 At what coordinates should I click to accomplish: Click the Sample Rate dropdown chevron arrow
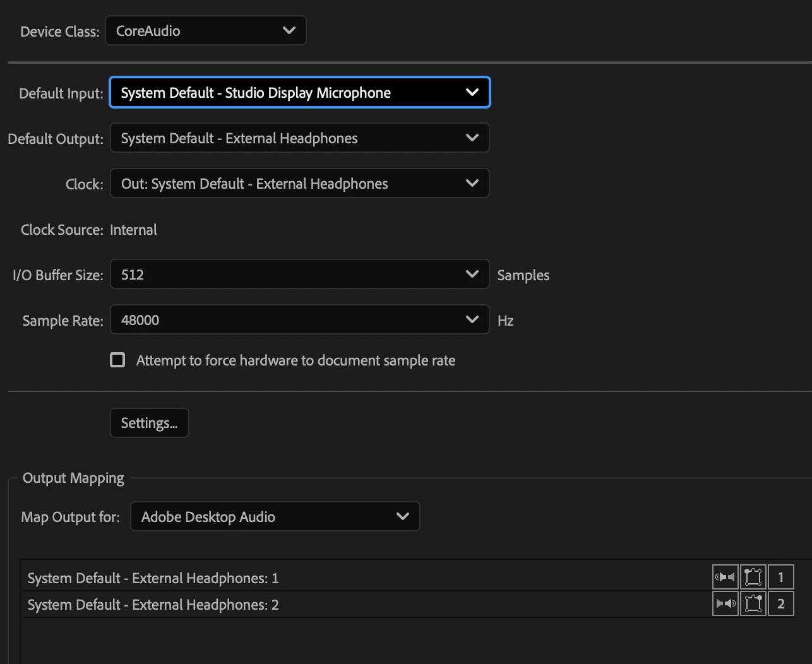coord(472,320)
